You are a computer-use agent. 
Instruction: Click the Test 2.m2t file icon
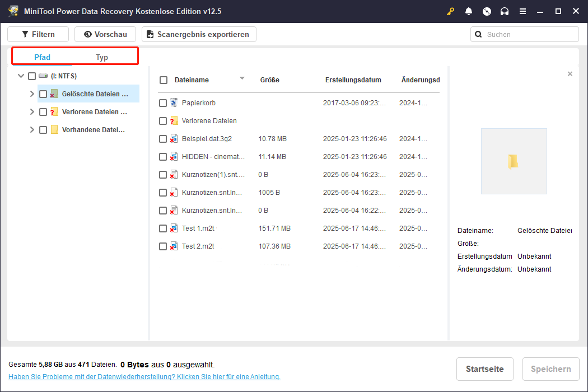174,246
